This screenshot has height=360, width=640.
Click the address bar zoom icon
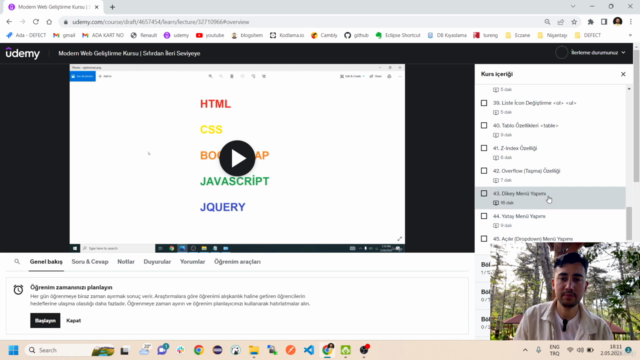point(547,22)
